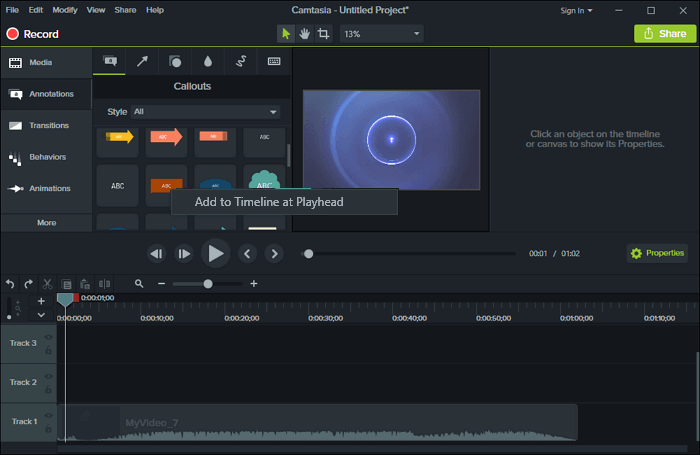700x455 pixels.
Task: Open the Animations panel
Action: pos(46,188)
